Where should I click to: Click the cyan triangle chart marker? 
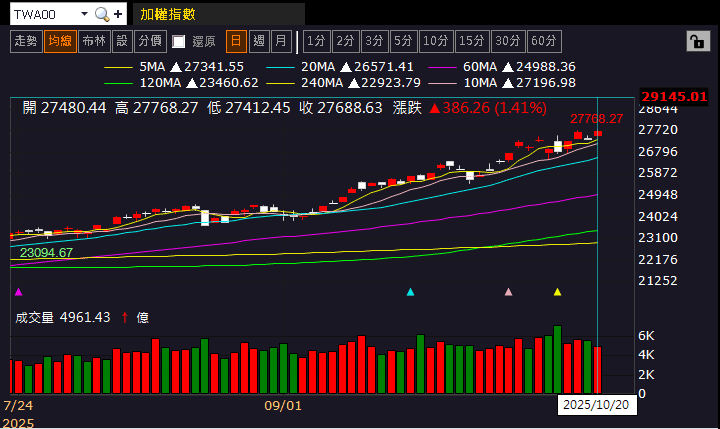pyautogui.click(x=410, y=292)
